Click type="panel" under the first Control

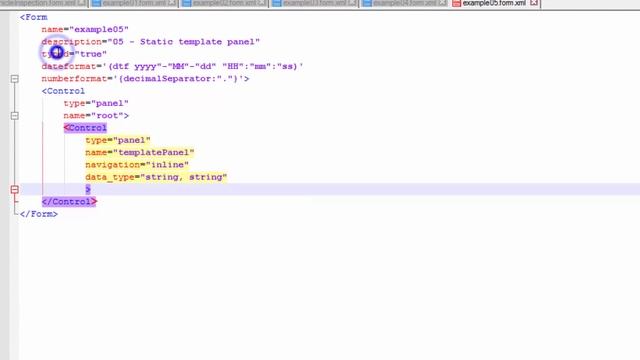point(96,103)
